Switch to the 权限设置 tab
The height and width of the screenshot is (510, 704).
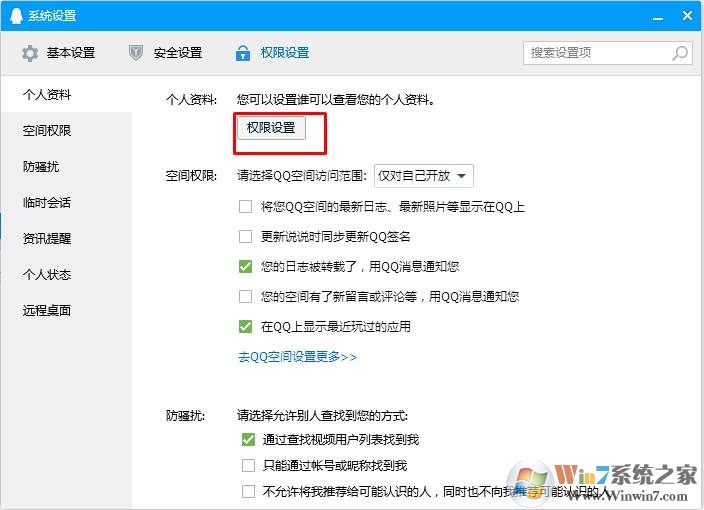[272, 53]
